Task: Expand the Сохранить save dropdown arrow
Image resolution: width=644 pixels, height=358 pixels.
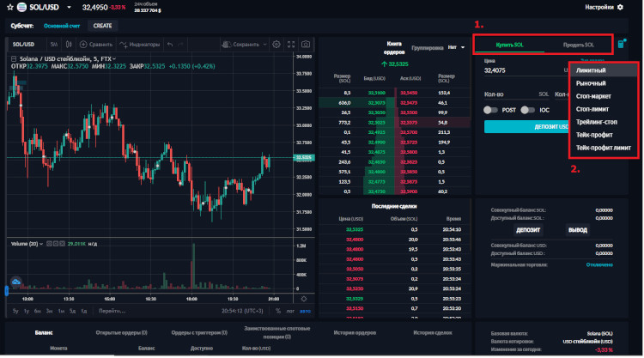Action: click(x=264, y=44)
